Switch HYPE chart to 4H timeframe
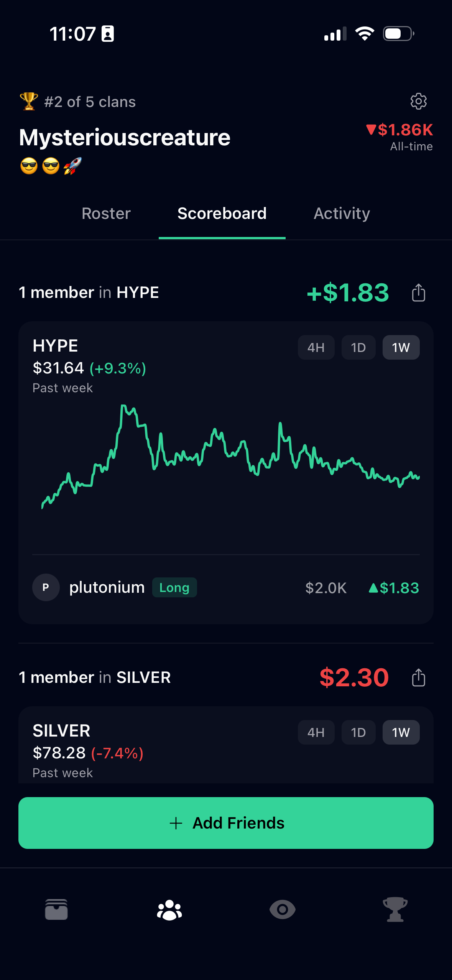 (316, 348)
